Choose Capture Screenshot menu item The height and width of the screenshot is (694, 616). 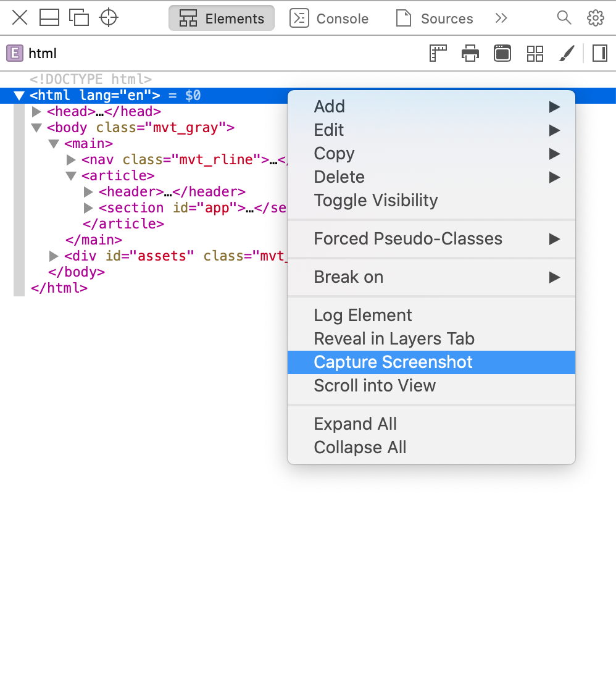(x=431, y=362)
